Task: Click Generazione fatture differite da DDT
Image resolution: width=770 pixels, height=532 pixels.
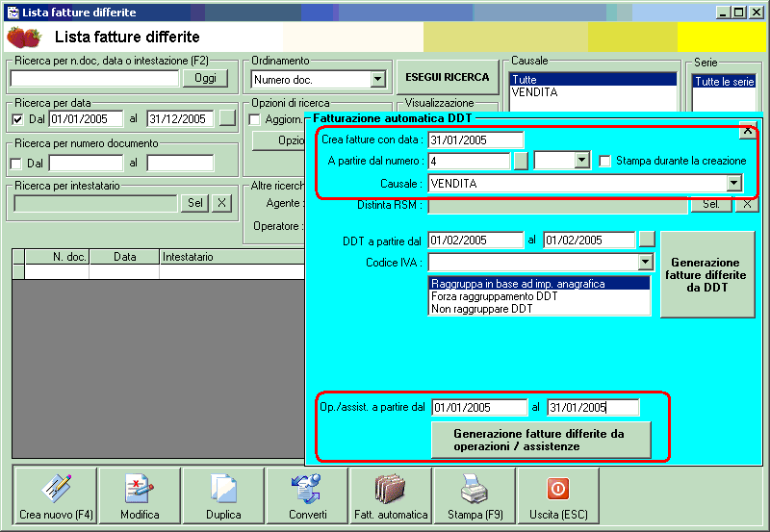Action: point(707,275)
